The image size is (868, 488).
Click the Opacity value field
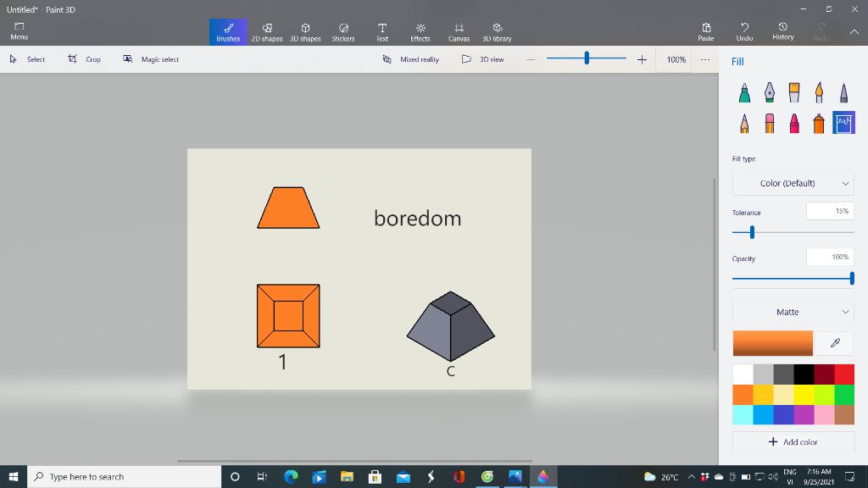click(830, 257)
